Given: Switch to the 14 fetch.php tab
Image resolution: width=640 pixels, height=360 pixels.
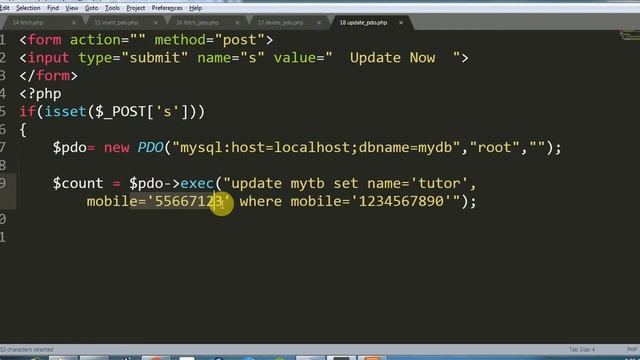Looking at the screenshot, I should pos(28,22).
